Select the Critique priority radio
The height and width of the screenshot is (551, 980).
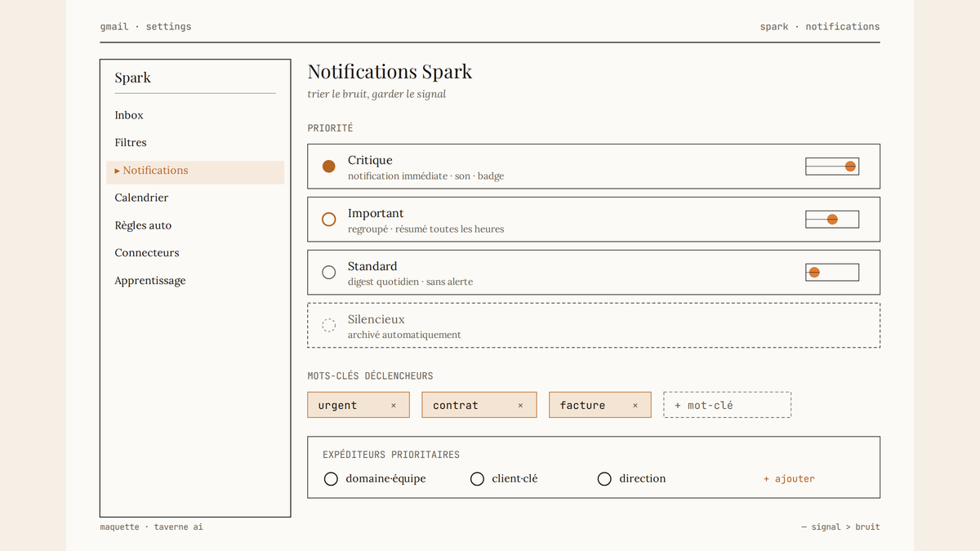pyautogui.click(x=329, y=167)
